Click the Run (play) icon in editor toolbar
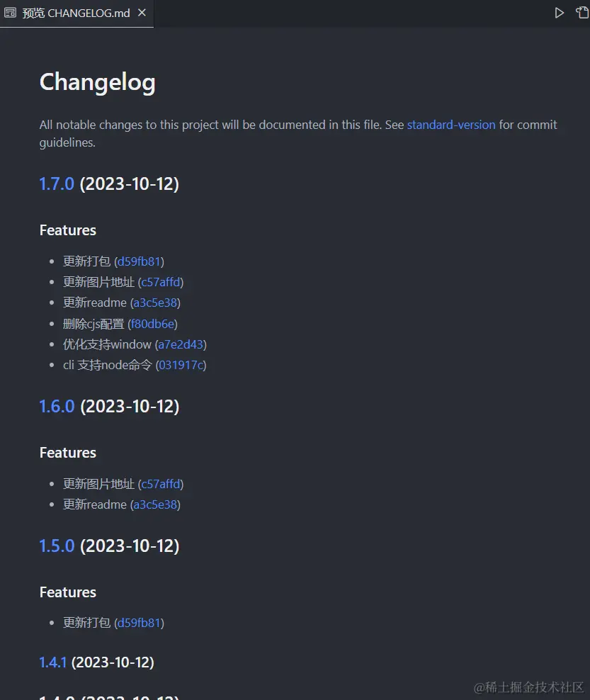 pos(559,13)
